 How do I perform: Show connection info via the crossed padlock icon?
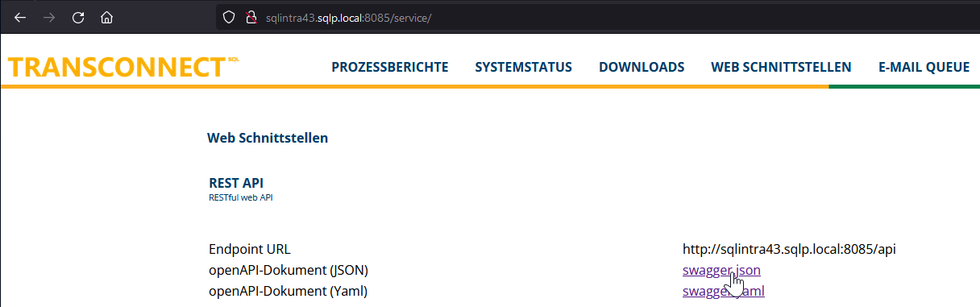pyautogui.click(x=251, y=17)
